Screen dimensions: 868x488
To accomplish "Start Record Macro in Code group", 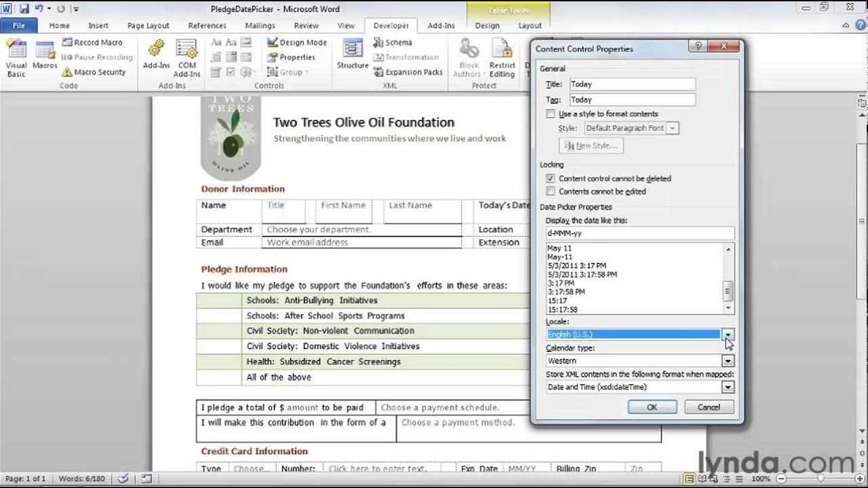I will pyautogui.click(x=92, y=42).
